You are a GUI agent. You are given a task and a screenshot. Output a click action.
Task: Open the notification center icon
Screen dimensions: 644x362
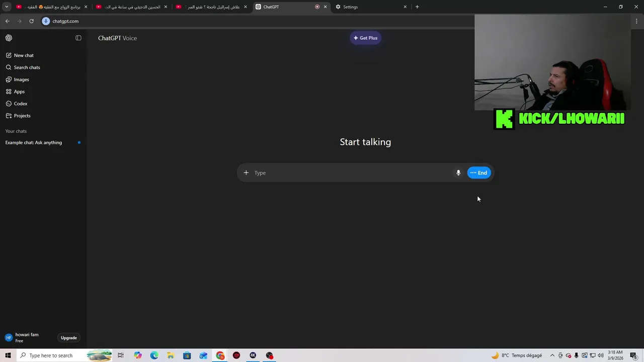634,355
